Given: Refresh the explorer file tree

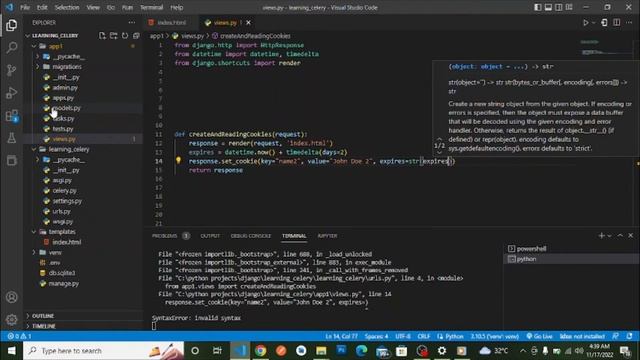Looking at the screenshot, I should 125,36.
